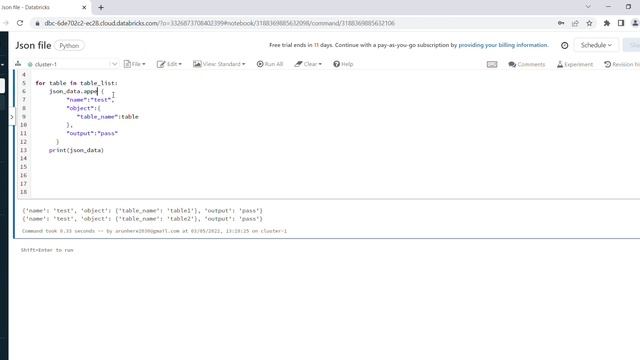640x360 pixels.
Task: Share this page icon in address bar
Action: (x=575, y=23)
